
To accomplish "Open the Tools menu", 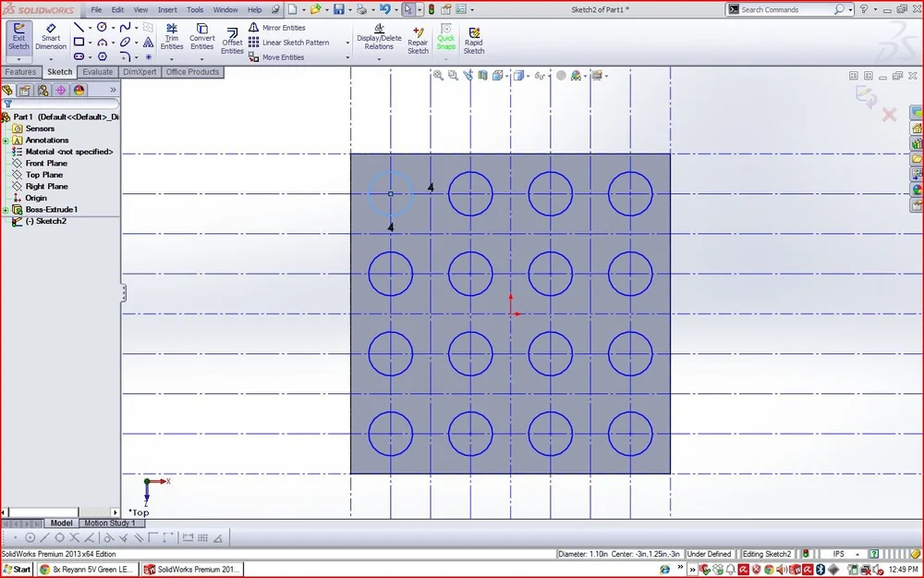I will [195, 9].
